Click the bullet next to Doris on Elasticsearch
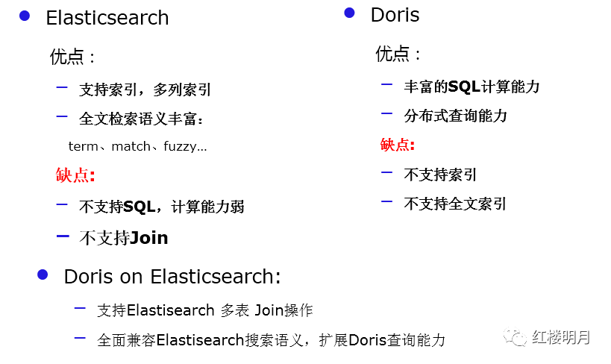The image size is (611, 364). click(43, 274)
